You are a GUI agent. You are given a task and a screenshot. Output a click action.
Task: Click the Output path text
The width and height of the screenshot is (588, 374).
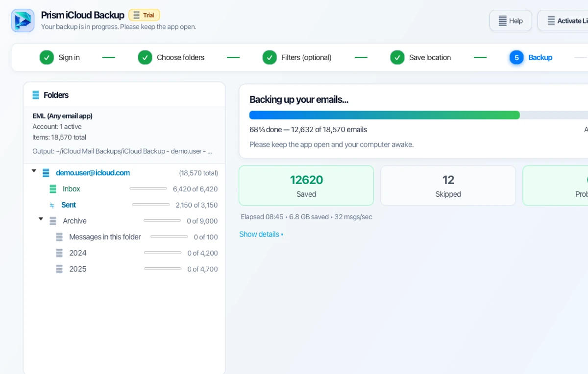(122, 151)
